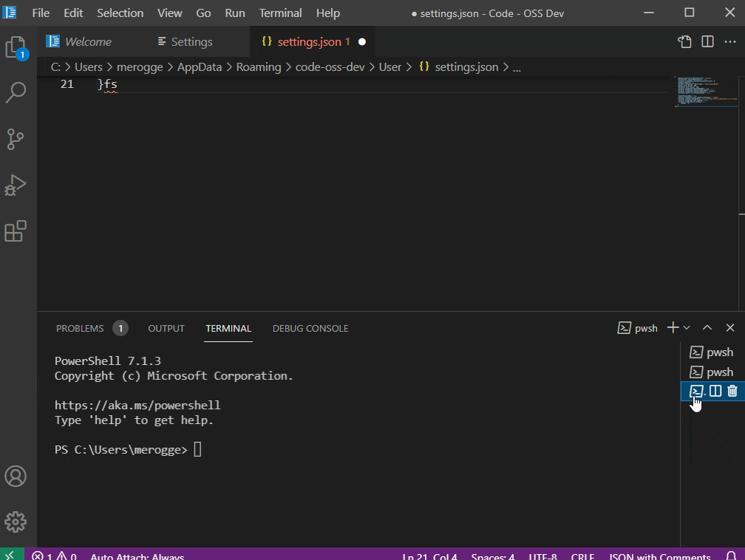Click JSON with Comments language mode
The image size is (745, 560).
pyautogui.click(x=659, y=556)
